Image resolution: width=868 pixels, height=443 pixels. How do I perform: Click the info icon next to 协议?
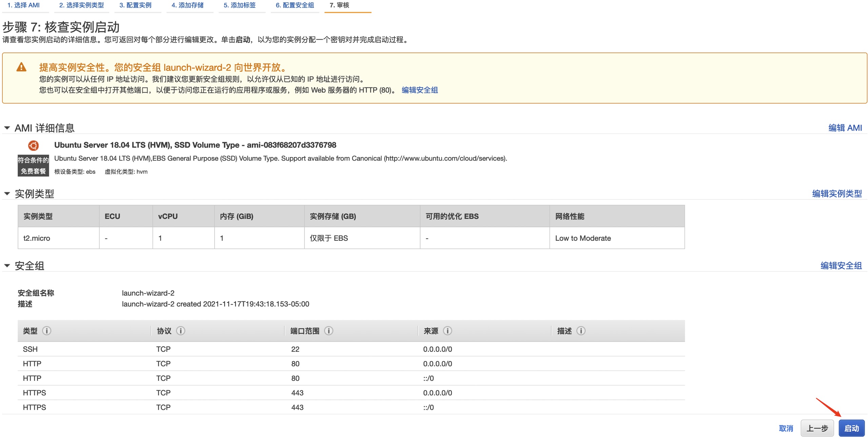click(180, 331)
